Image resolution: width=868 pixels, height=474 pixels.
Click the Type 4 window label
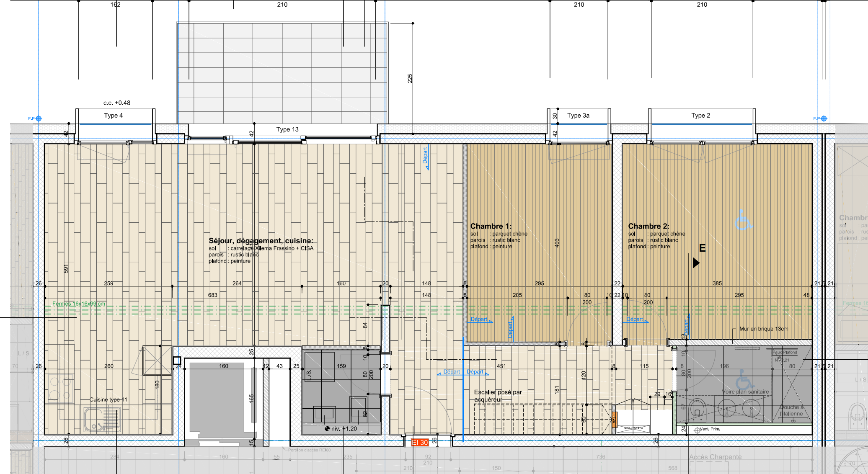(114, 116)
